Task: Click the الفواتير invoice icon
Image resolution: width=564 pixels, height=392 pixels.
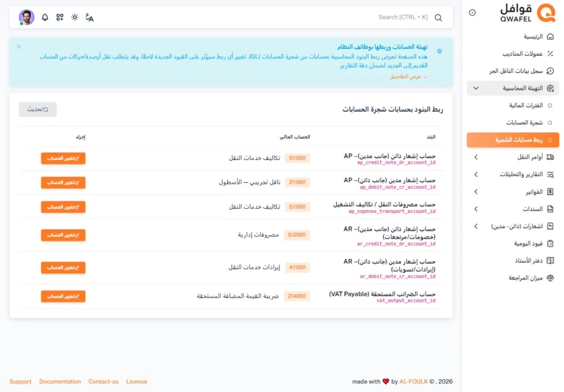Action: (550, 192)
